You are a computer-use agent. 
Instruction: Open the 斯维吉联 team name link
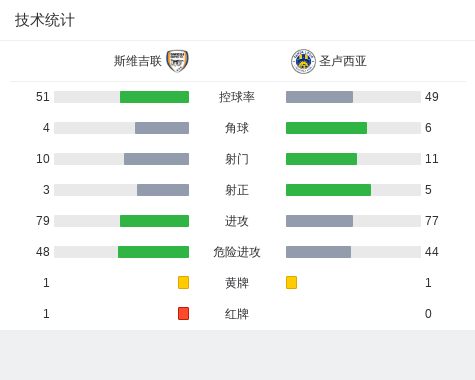(x=138, y=61)
